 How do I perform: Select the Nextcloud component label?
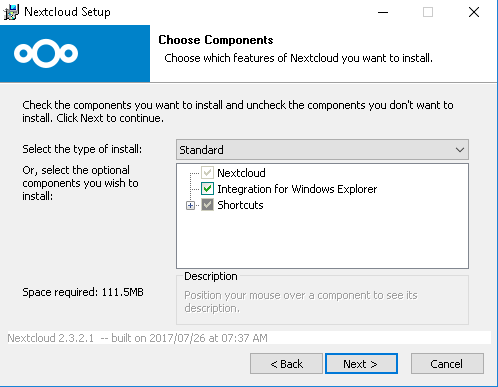click(241, 173)
